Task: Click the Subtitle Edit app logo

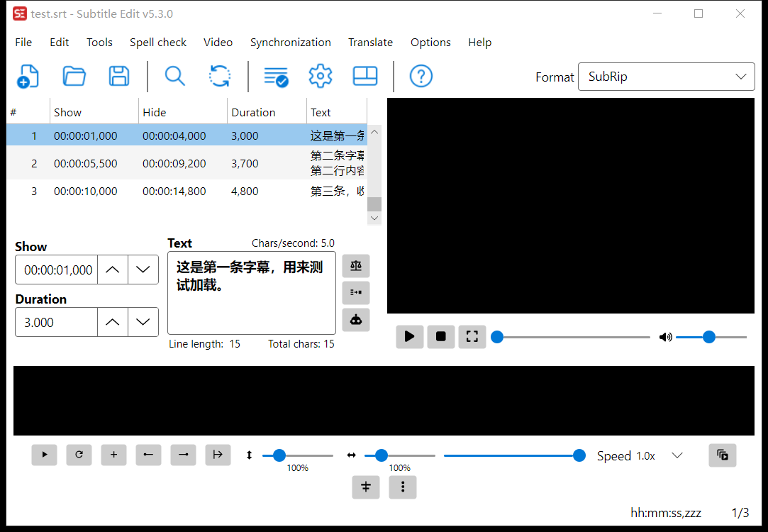Action: click(20, 13)
